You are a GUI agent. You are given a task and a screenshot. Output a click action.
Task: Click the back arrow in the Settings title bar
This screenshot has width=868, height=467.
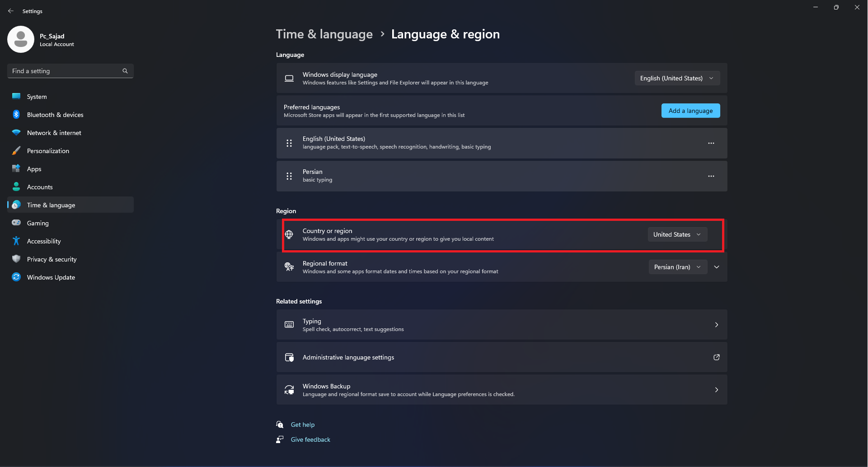pos(11,11)
